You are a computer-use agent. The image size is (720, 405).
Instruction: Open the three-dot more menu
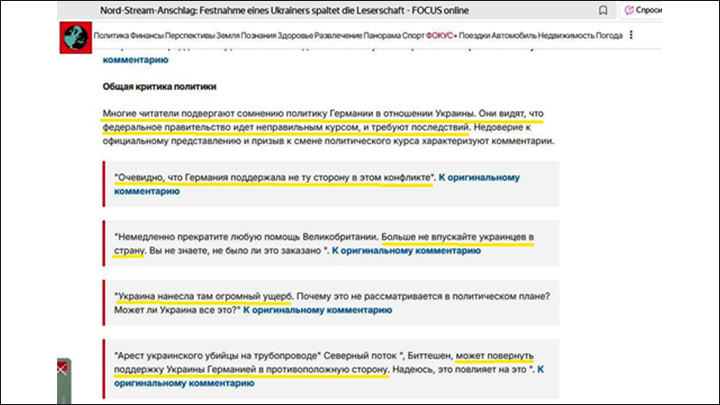point(631,35)
